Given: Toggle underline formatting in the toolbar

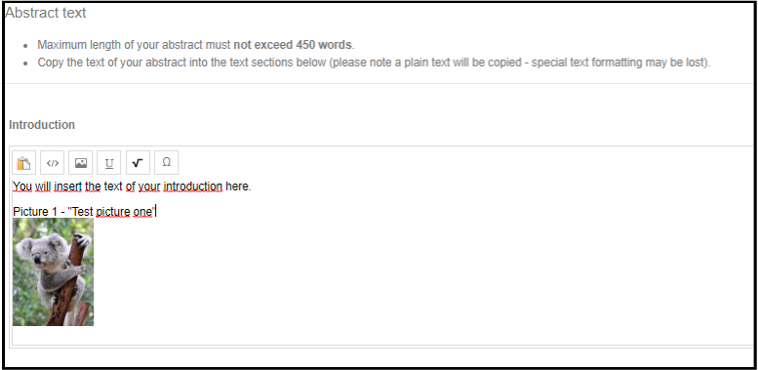Looking at the screenshot, I should [x=109, y=163].
